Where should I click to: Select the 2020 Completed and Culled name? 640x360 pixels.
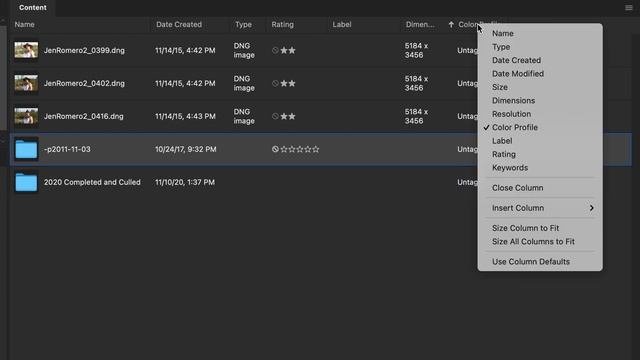point(92,182)
